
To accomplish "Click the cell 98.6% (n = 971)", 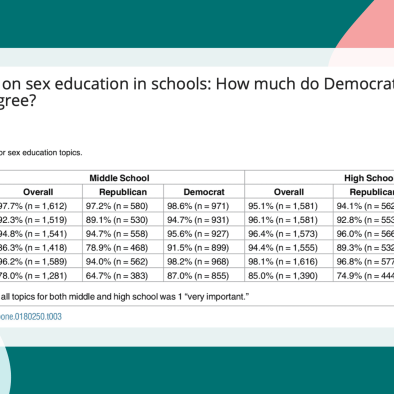I will click(x=198, y=206).
